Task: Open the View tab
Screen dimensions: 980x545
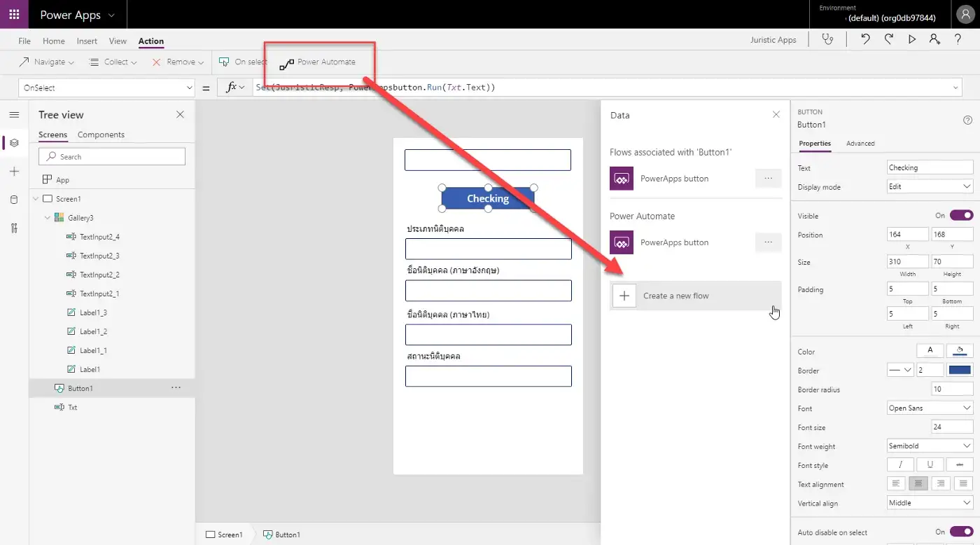Action: pos(118,41)
